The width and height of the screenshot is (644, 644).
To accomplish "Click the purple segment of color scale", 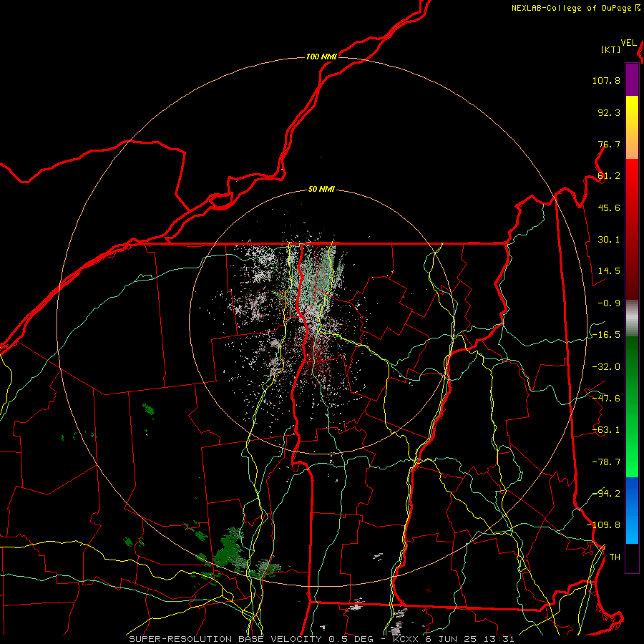I will click(632, 79).
